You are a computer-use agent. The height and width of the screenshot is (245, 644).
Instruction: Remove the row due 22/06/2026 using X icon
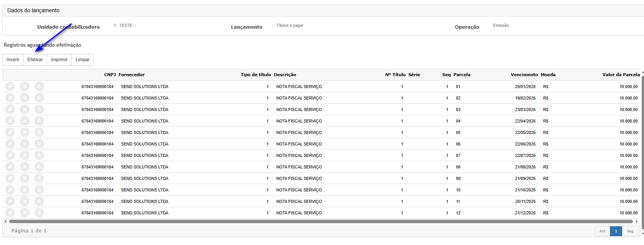click(x=25, y=144)
